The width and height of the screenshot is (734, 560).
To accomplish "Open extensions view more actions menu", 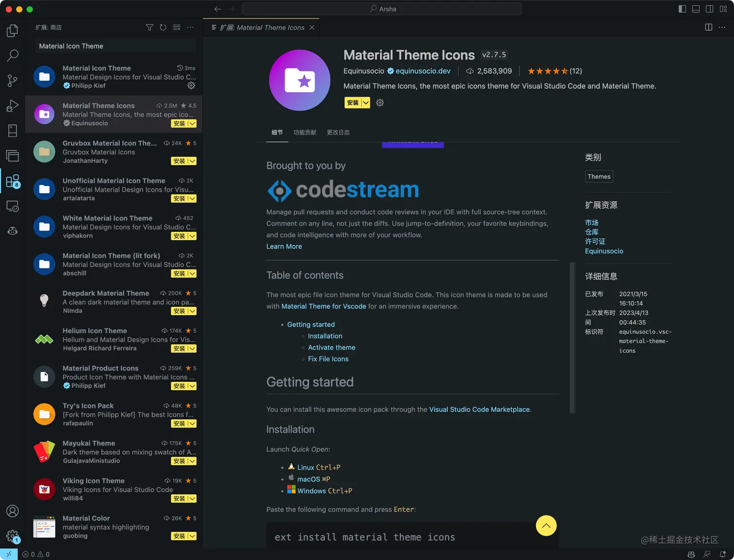I will click(x=190, y=28).
